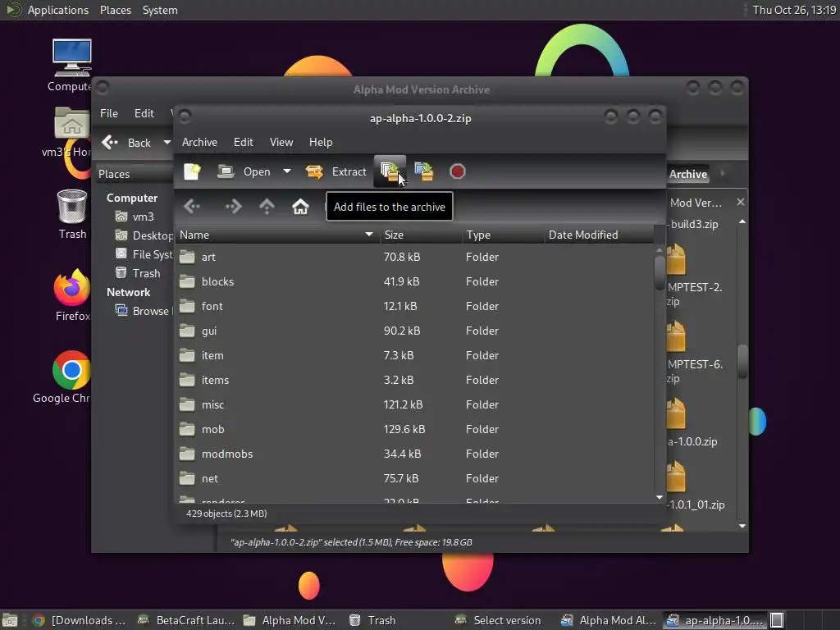Open the Places menu in top panel
The image size is (840, 630).
point(115,10)
